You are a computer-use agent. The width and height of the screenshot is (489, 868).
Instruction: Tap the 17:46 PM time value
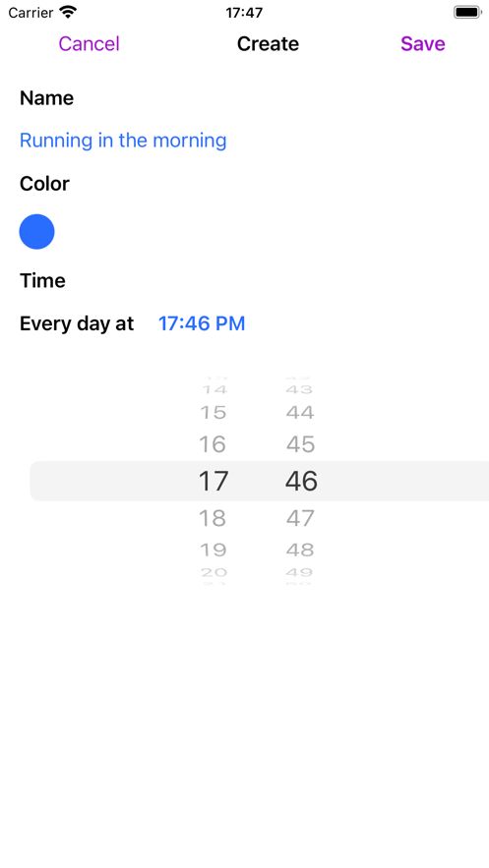click(202, 323)
